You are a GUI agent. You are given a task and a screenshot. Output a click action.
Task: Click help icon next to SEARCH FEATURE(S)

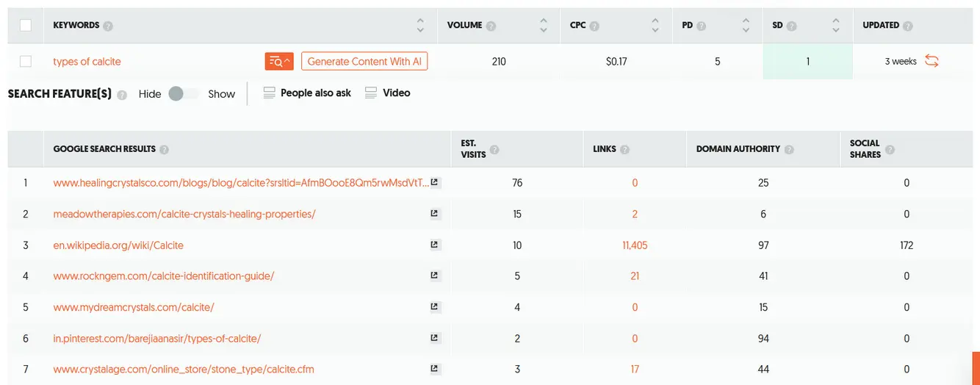122,95
